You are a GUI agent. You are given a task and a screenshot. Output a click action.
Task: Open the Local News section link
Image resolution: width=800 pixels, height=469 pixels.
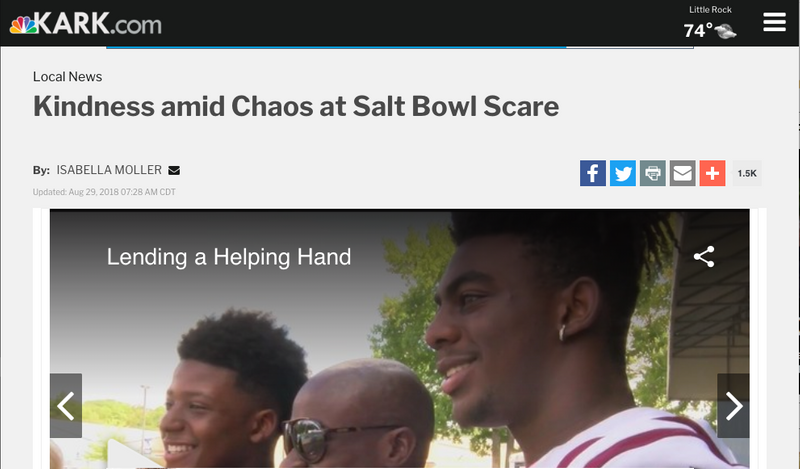(67, 77)
